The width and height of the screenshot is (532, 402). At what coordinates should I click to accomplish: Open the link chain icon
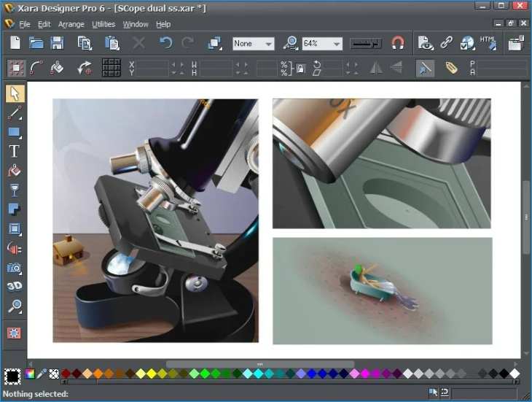[x=447, y=43]
